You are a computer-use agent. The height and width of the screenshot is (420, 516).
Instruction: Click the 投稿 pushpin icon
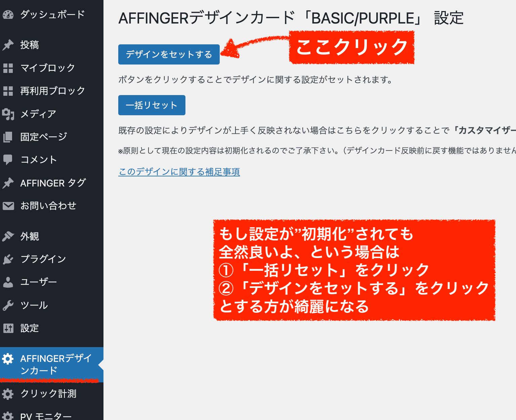click(x=8, y=45)
